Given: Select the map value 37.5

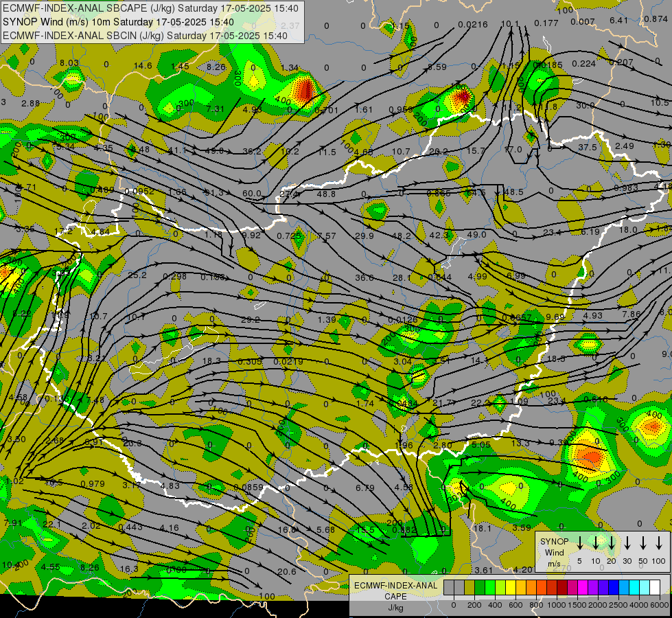Looking at the screenshot, I should pos(587,147).
